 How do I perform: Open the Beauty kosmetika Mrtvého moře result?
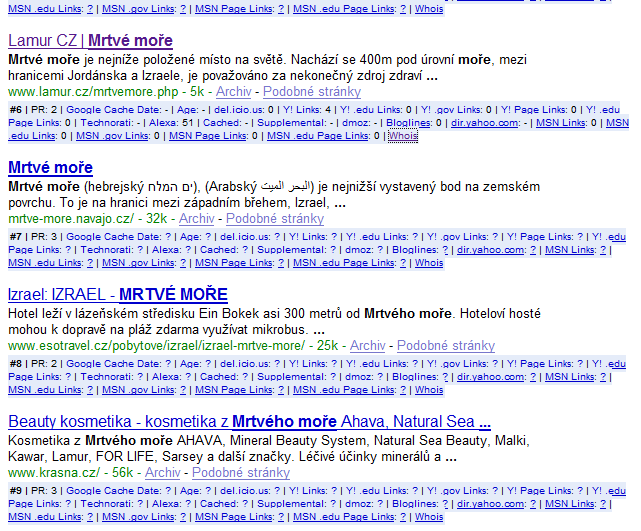[x=249, y=422]
